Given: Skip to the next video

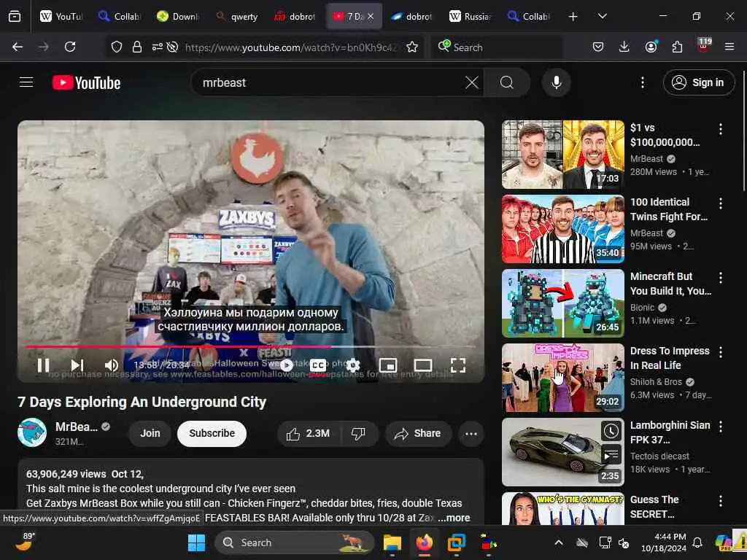Looking at the screenshot, I should pyautogui.click(x=77, y=365).
